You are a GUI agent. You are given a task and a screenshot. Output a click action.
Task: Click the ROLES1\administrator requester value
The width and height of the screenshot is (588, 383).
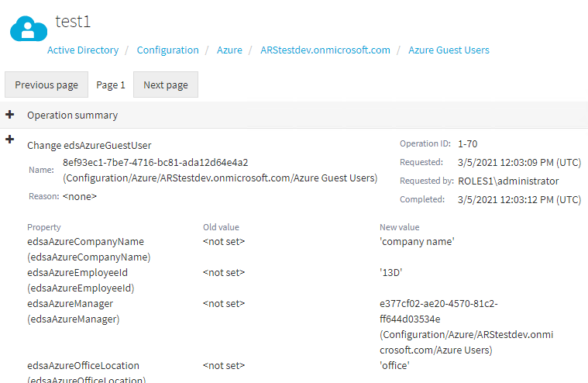508,181
